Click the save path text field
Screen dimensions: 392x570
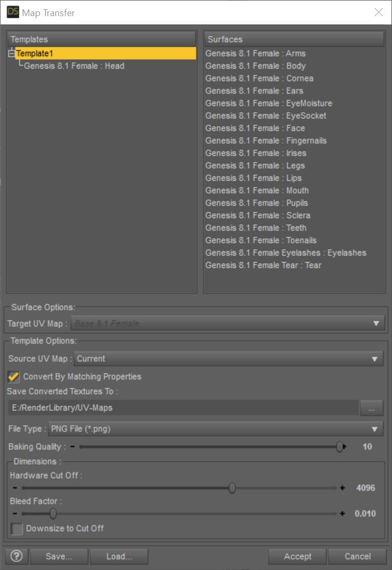pos(183,408)
